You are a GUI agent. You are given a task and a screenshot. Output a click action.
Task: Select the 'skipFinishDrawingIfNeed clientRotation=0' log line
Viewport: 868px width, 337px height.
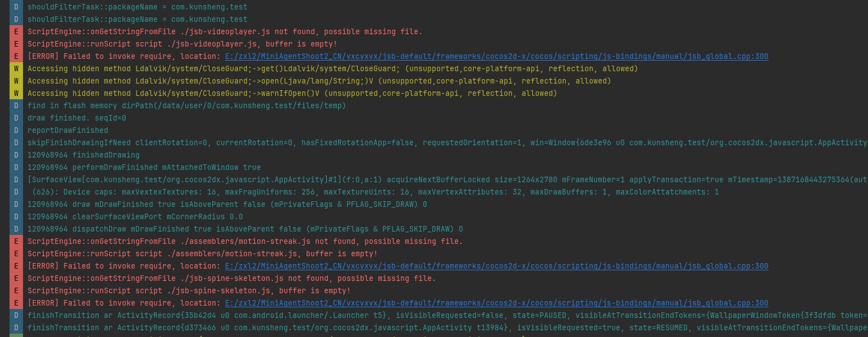coord(393,143)
